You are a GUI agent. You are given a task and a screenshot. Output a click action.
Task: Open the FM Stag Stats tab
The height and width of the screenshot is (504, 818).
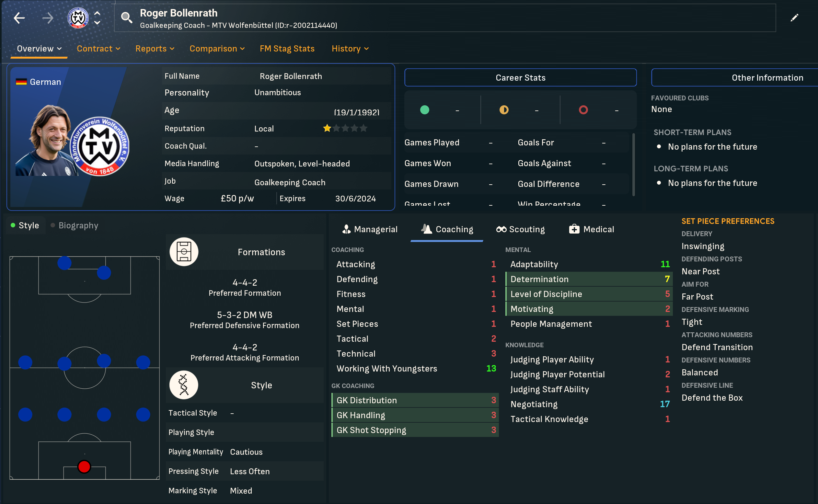[287, 49]
